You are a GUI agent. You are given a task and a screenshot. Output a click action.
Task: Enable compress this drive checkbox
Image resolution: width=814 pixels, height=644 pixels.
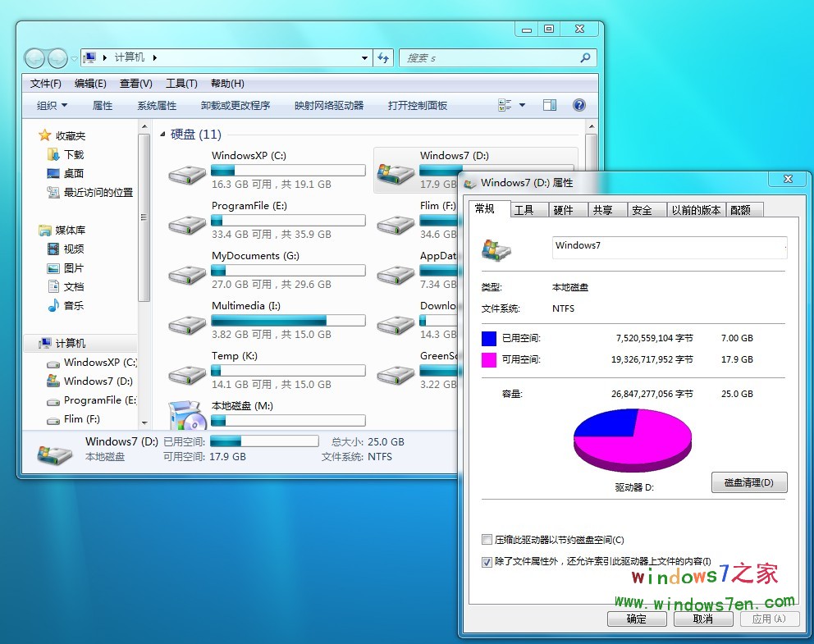487,540
